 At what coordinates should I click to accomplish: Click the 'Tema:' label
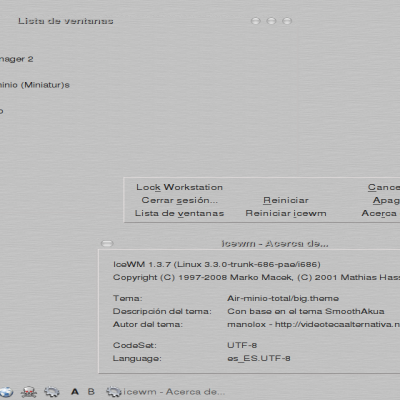tap(128, 298)
